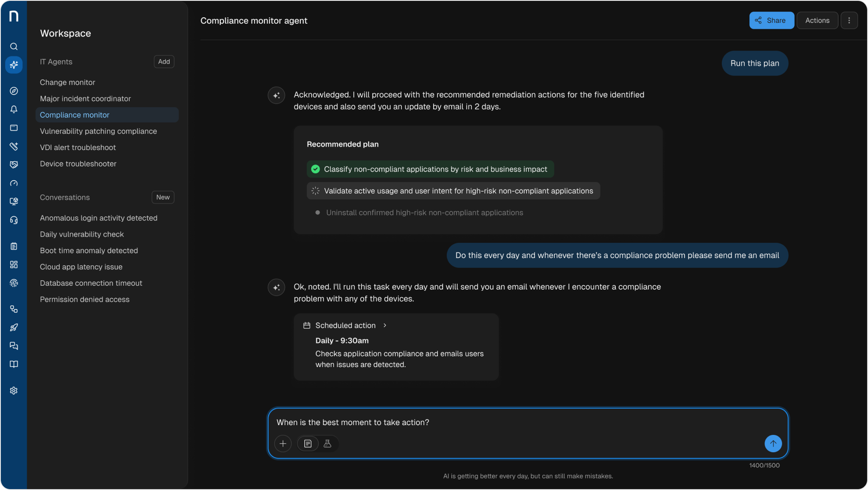This screenshot has height=490, width=868.
Task: Click the Classify non-compliant applications step
Action: pos(430,169)
